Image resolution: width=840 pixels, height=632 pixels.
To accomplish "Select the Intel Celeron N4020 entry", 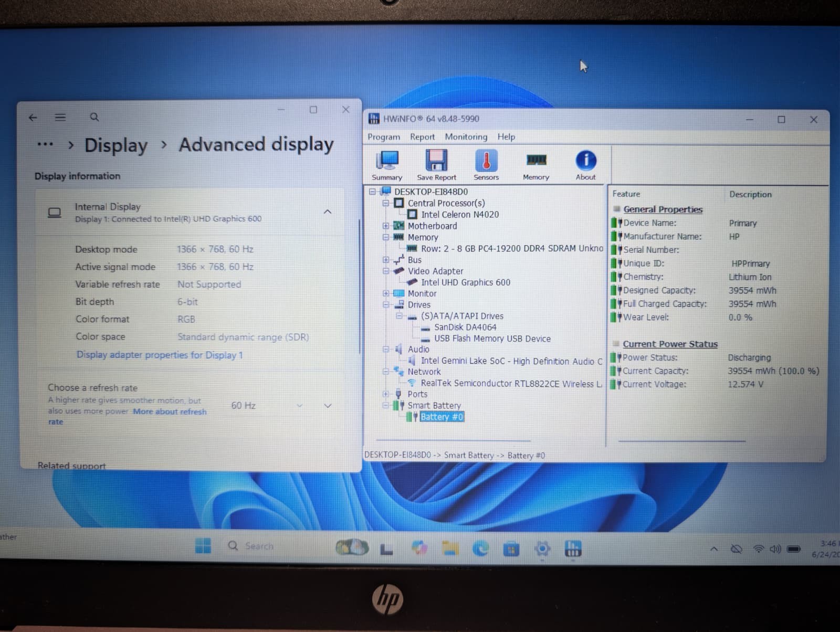I will point(460,214).
